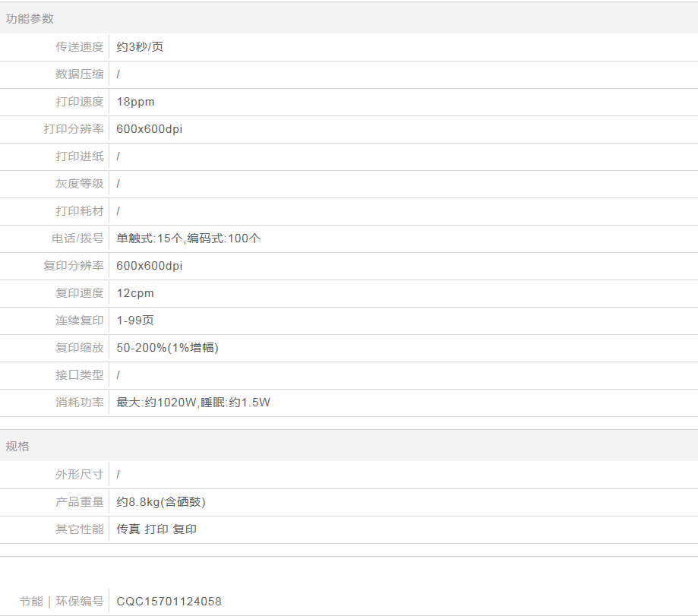Click the 规格 section header
Viewport: 698px width, 616px height.
(17, 446)
